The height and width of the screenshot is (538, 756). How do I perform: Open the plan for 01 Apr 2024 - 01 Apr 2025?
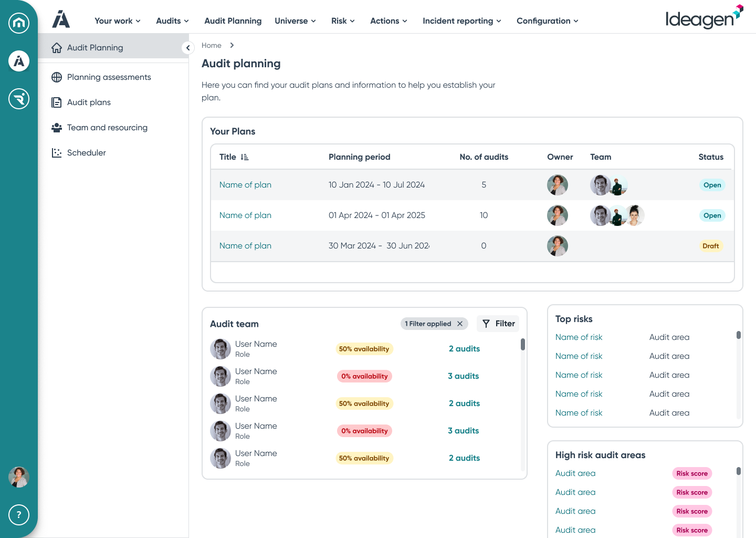coord(245,215)
